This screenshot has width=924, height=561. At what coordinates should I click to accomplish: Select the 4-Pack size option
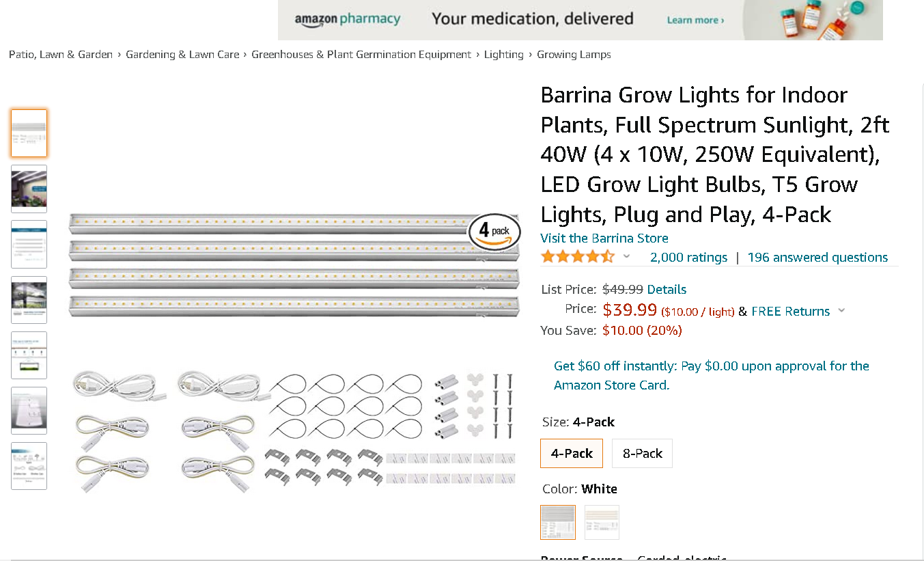[572, 453]
